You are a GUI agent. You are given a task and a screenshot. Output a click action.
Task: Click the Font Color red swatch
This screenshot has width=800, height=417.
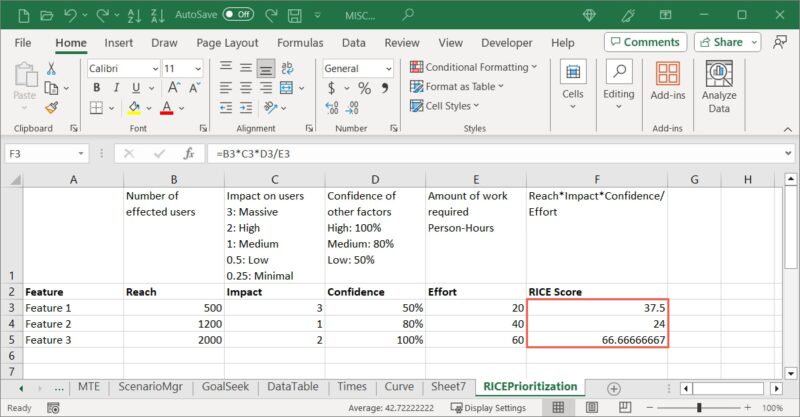(x=166, y=108)
